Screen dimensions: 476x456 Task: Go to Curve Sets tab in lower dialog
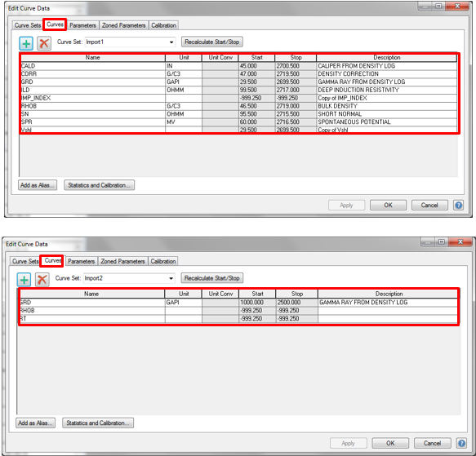click(25, 261)
